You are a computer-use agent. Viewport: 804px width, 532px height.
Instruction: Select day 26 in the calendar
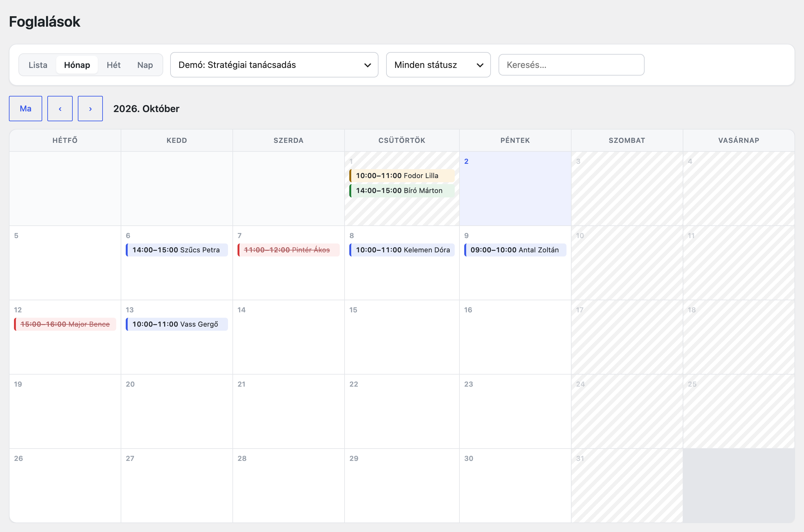pyautogui.click(x=65, y=486)
